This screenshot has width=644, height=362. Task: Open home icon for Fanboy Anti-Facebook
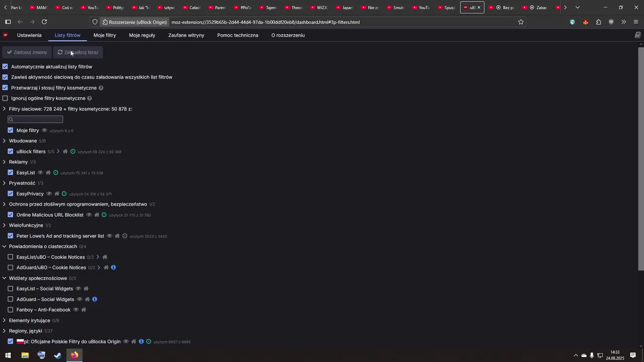pos(84,310)
